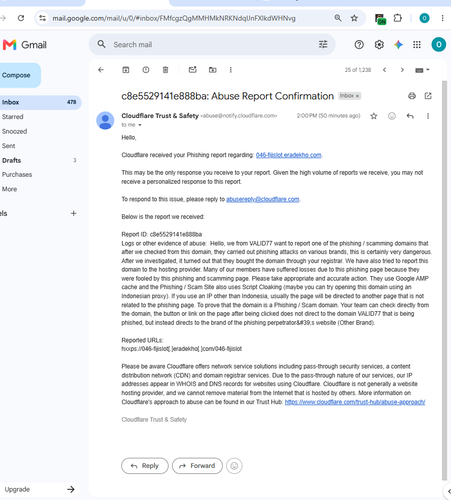This screenshot has height=500, width=451.
Task: Open the Chrome three-dot menu
Action: point(442,18)
